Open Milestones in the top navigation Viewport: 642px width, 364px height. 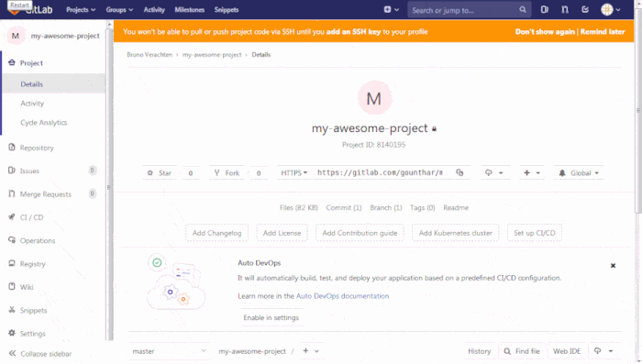click(189, 9)
